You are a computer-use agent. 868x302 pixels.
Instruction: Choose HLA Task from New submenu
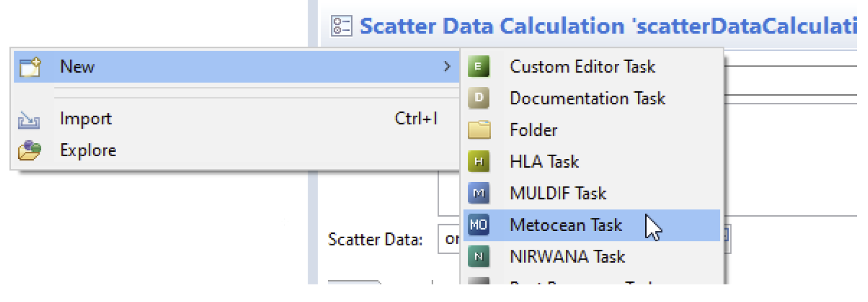(x=544, y=162)
